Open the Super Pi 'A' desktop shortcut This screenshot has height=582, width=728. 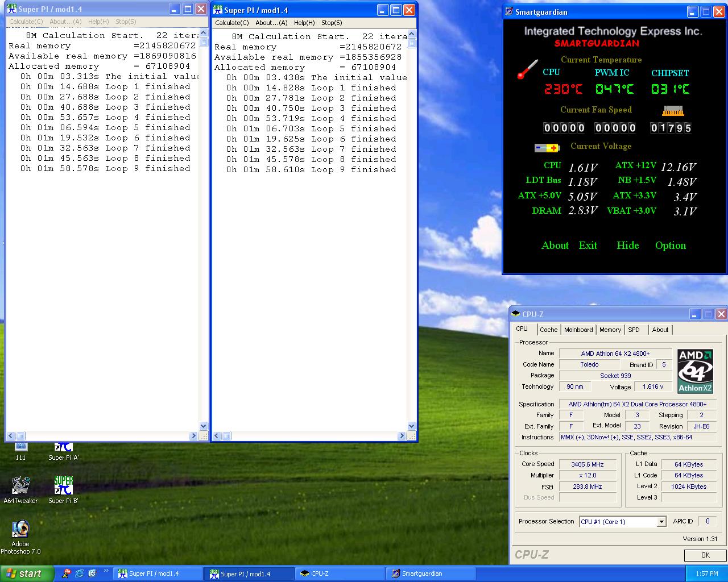(63, 448)
